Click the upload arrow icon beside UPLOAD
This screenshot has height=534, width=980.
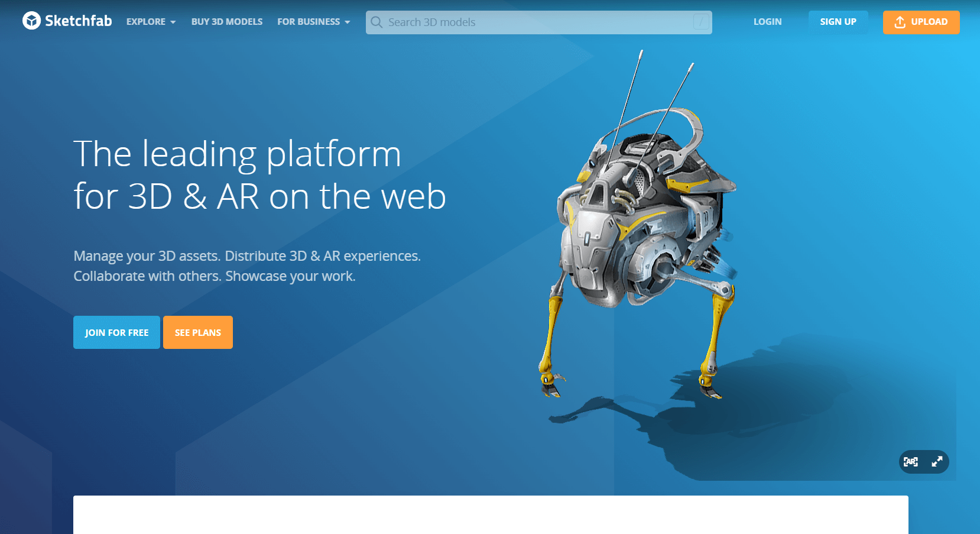point(900,21)
